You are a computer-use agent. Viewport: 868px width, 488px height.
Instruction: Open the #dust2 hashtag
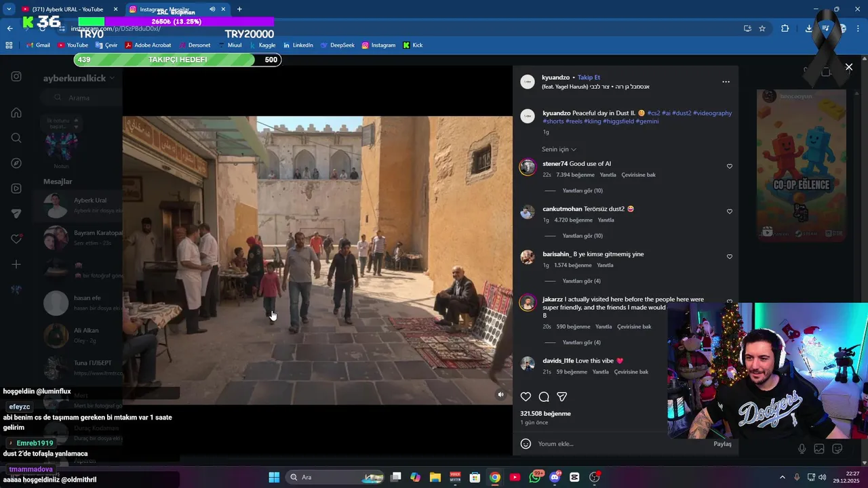(x=682, y=113)
